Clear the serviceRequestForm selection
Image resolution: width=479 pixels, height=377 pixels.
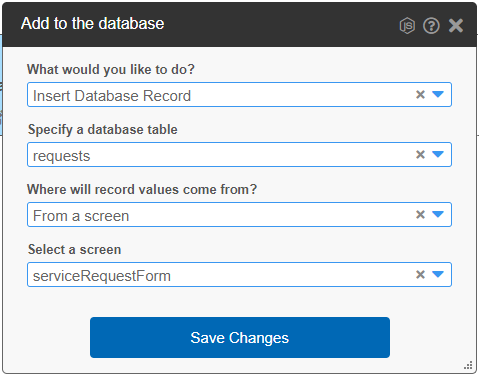pyautogui.click(x=420, y=274)
